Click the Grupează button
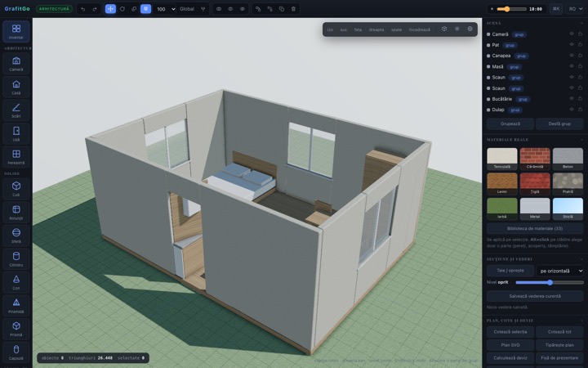This screenshot has height=368, width=588. [510, 124]
